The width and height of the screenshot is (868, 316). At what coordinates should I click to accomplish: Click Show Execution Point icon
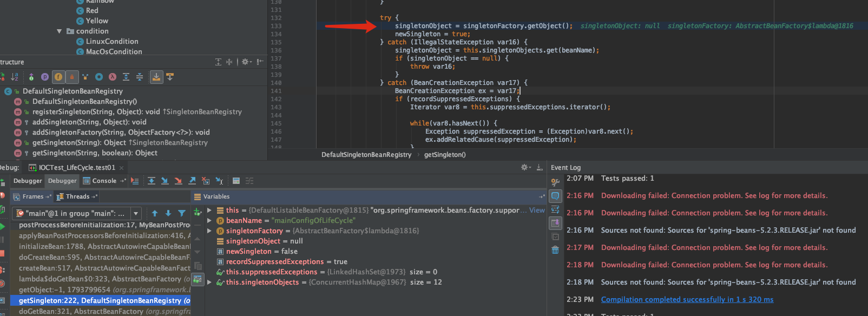[135, 181]
